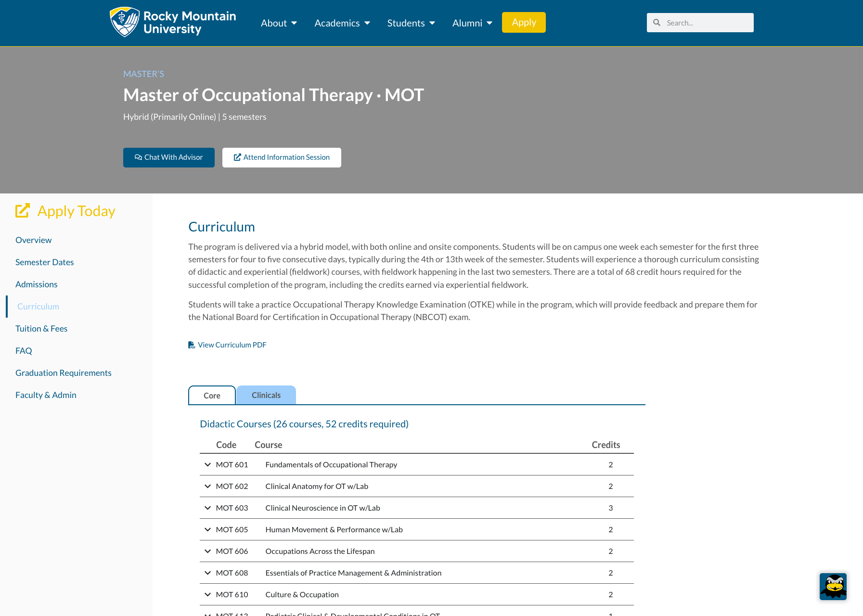Viewport: 863px width, 616px height.
Task: Click the yellow Apply button
Action: coord(524,23)
